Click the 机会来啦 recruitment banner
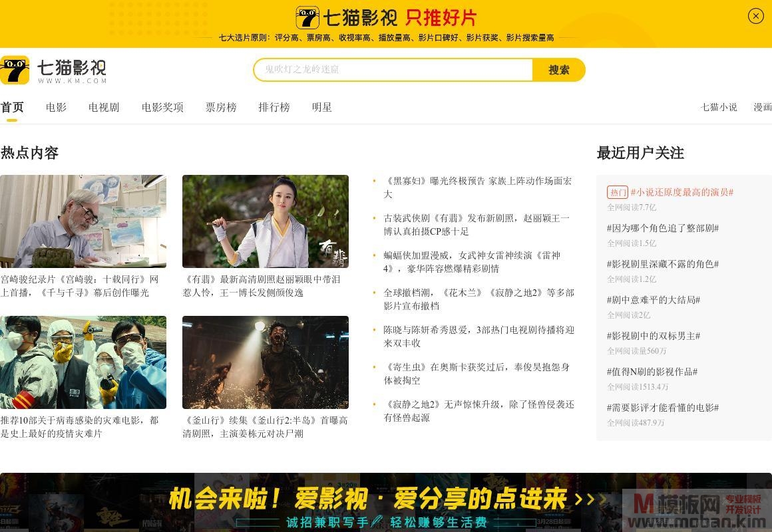 386,502
